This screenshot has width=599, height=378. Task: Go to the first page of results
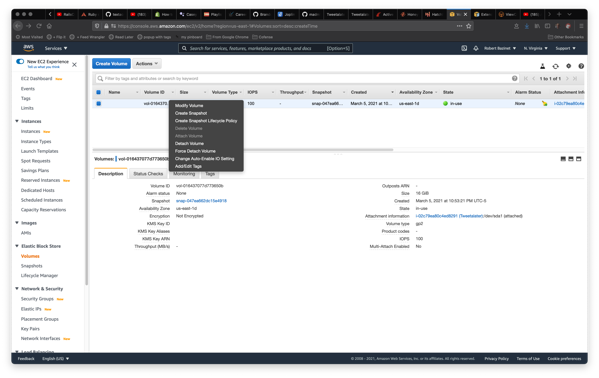pos(526,78)
